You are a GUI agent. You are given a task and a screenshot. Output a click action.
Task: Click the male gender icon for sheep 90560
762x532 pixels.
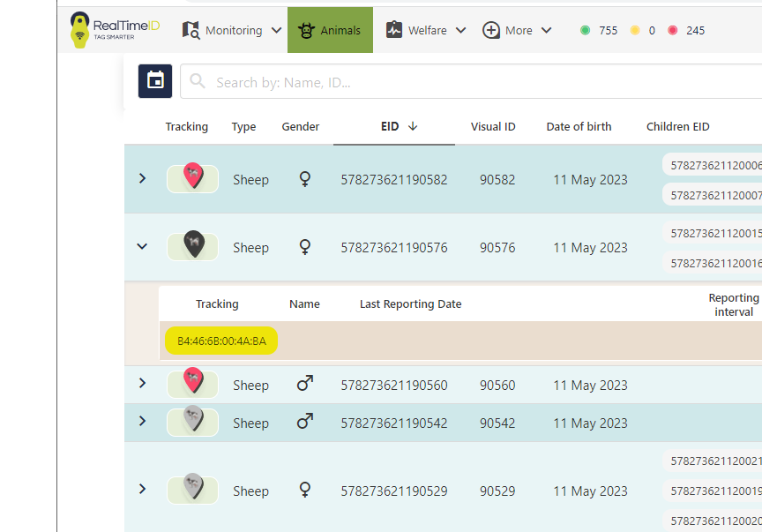click(x=304, y=384)
